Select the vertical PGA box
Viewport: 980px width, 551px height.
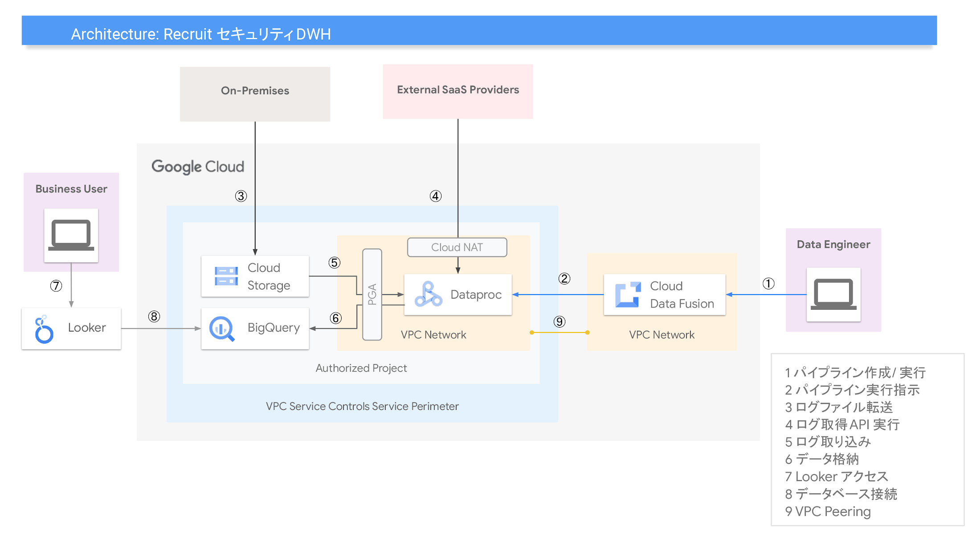(372, 294)
